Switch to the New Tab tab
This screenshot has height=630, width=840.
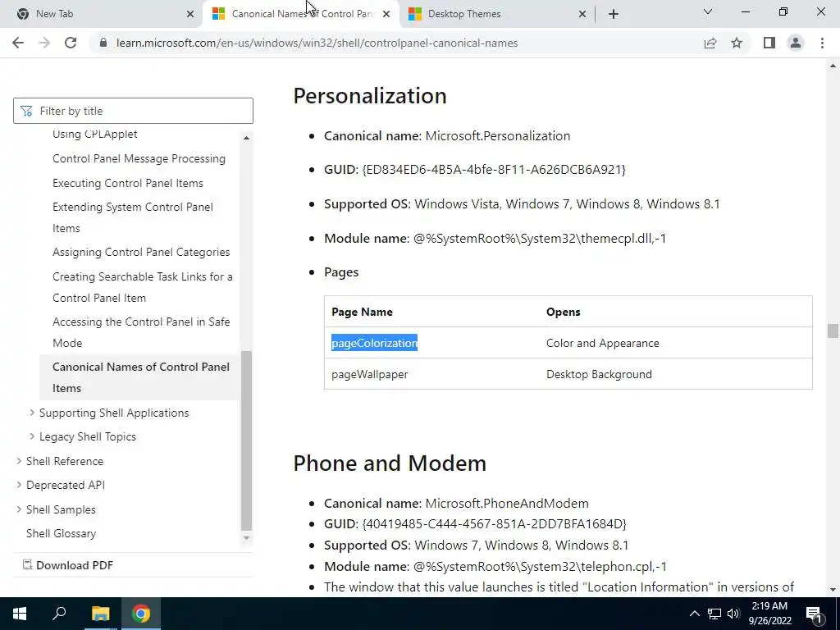(x=102, y=14)
